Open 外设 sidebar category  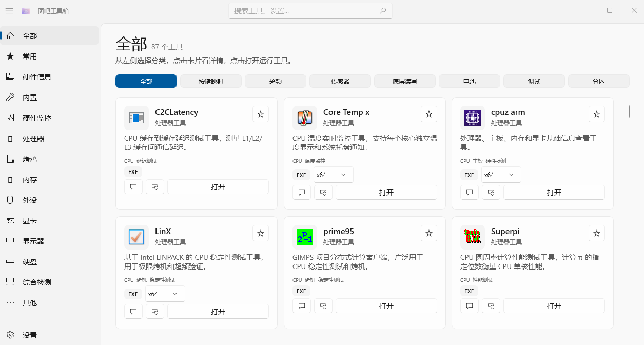pos(49,200)
